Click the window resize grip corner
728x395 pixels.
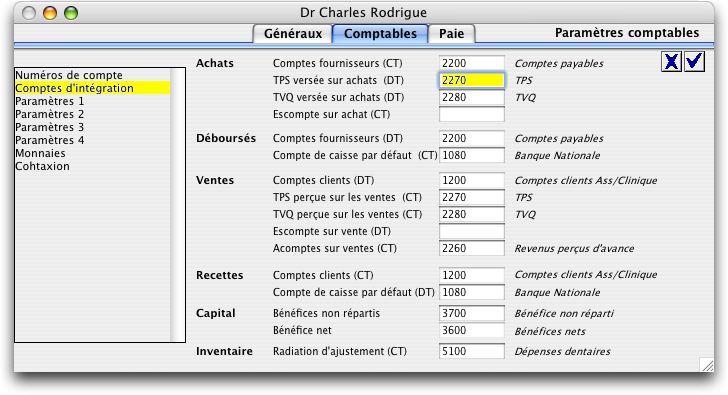pyautogui.click(x=707, y=365)
